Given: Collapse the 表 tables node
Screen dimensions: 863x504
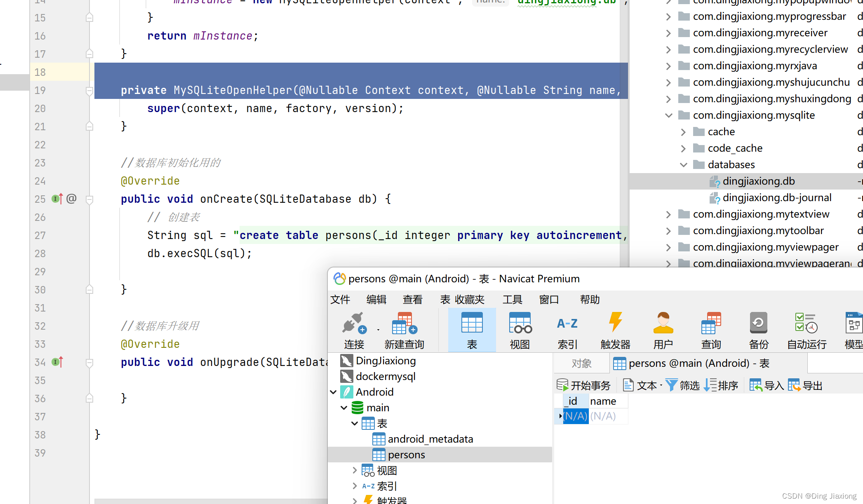Looking at the screenshot, I should (x=355, y=423).
